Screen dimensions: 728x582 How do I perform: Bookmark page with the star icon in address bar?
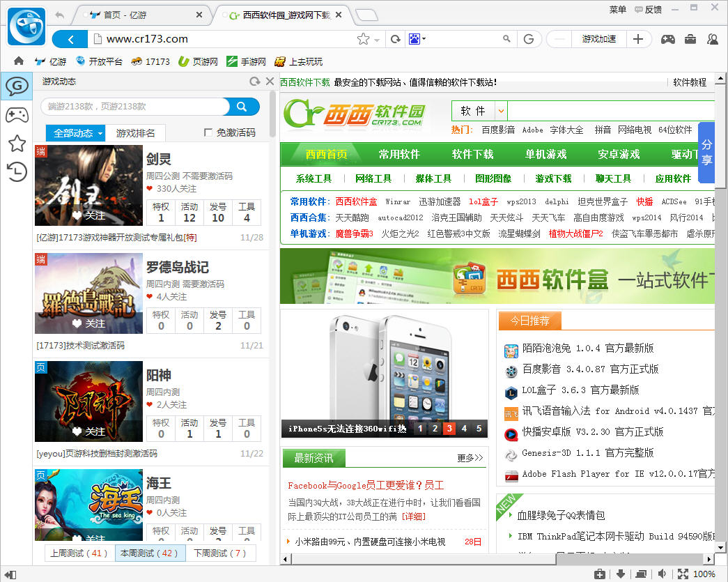click(363, 39)
